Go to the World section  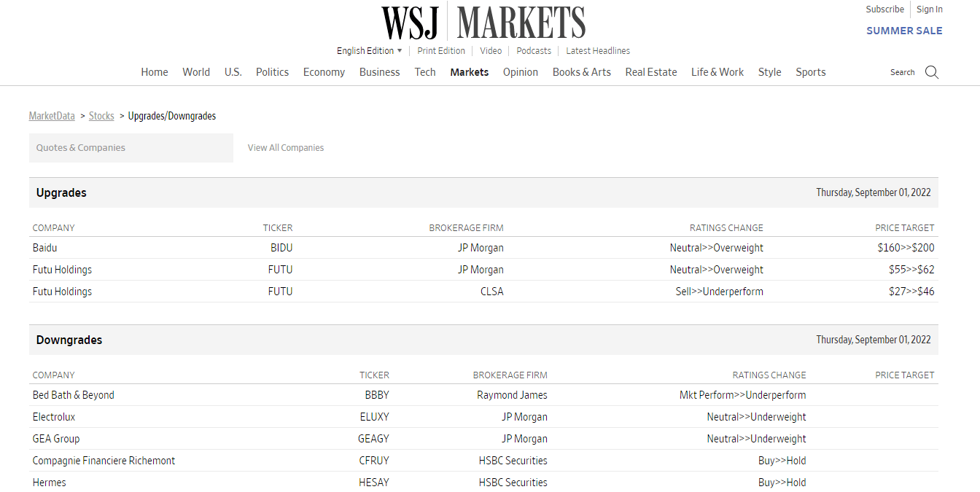click(196, 72)
